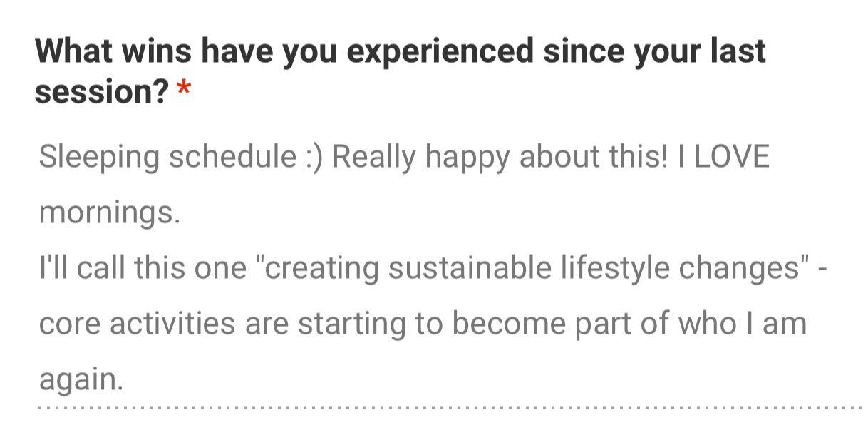
Task: Click the dotted underline below the answer
Action: 450,409
